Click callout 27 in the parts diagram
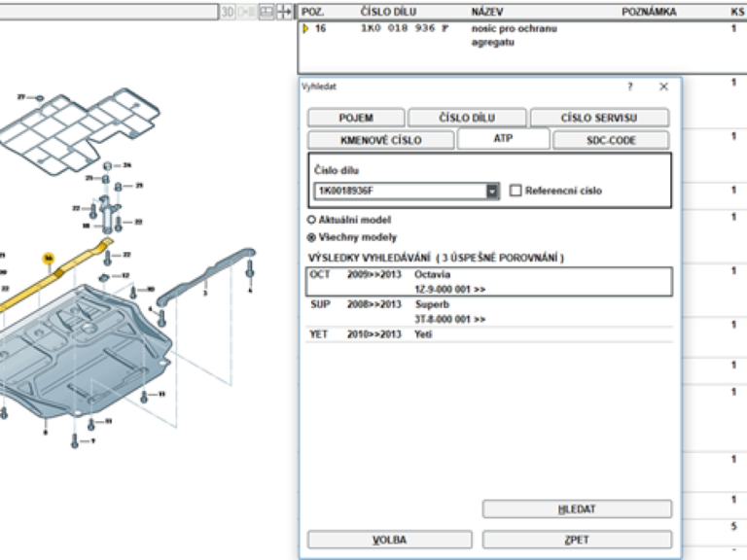The height and width of the screenshot is (560, 747). pyautogui.click(x=22, y=97)
